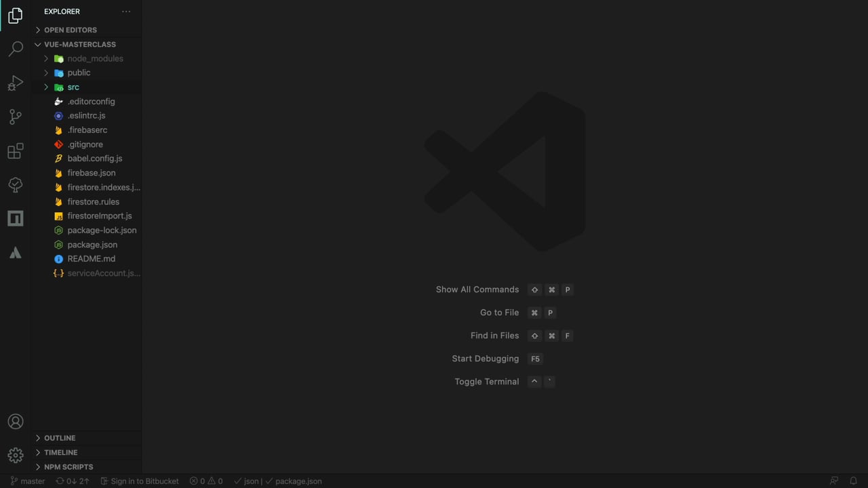Open the Manage gear icon
The image size is (868, 488).
15,455
